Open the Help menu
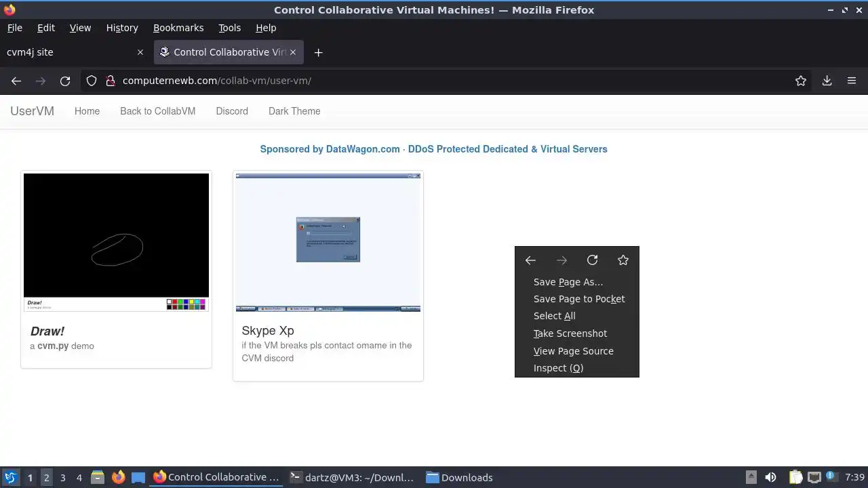The width and height of the screenshot is (868, 488). (266, 28)
